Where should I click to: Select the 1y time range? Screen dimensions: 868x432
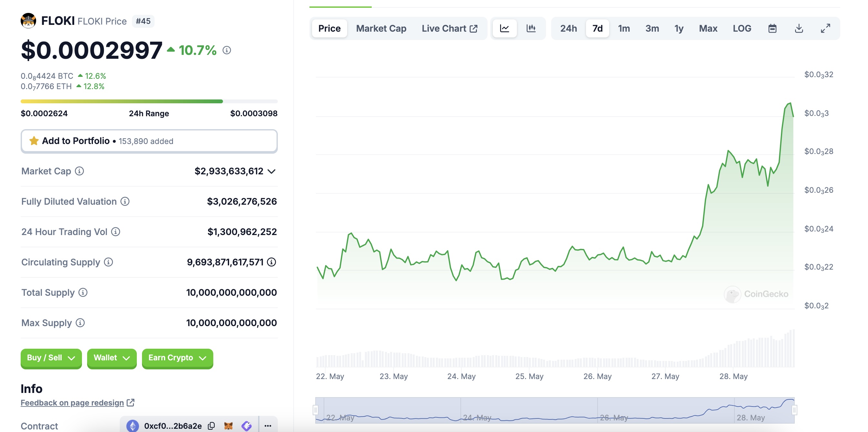[679, 28]
